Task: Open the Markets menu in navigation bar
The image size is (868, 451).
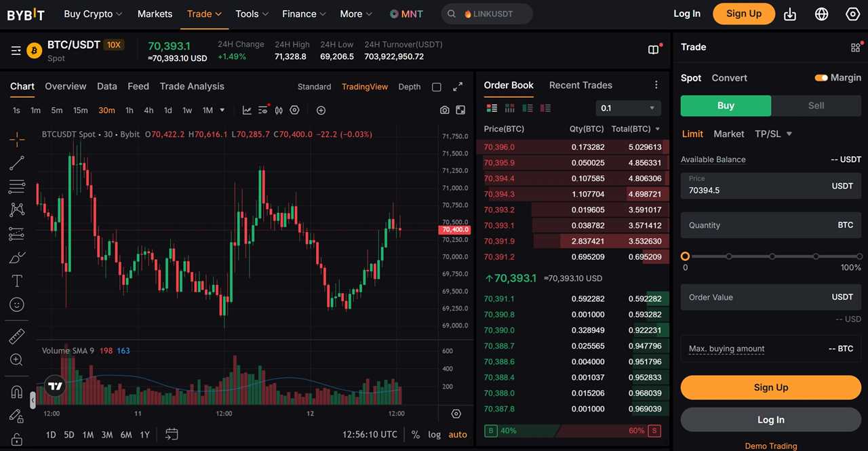Action: tap(155, 14)
